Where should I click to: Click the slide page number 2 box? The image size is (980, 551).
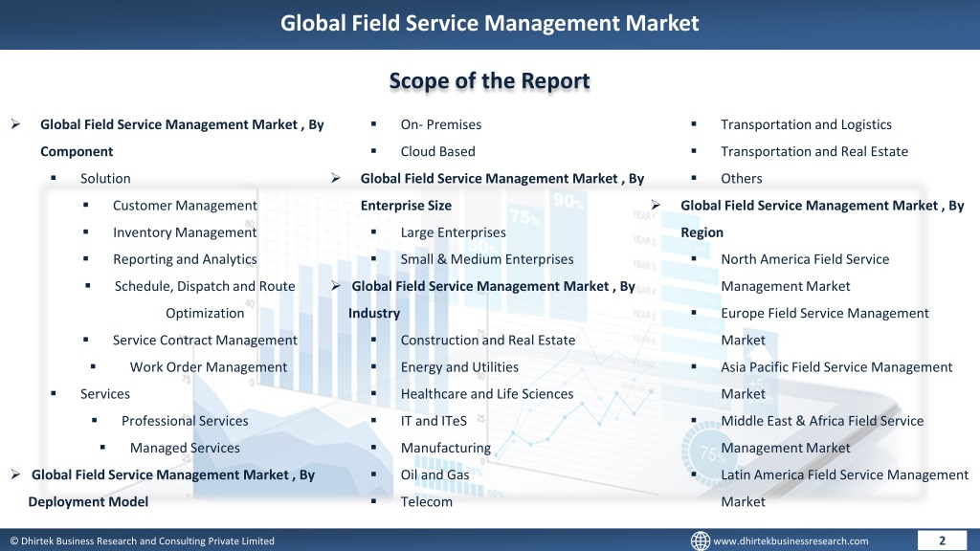point(942,541)
